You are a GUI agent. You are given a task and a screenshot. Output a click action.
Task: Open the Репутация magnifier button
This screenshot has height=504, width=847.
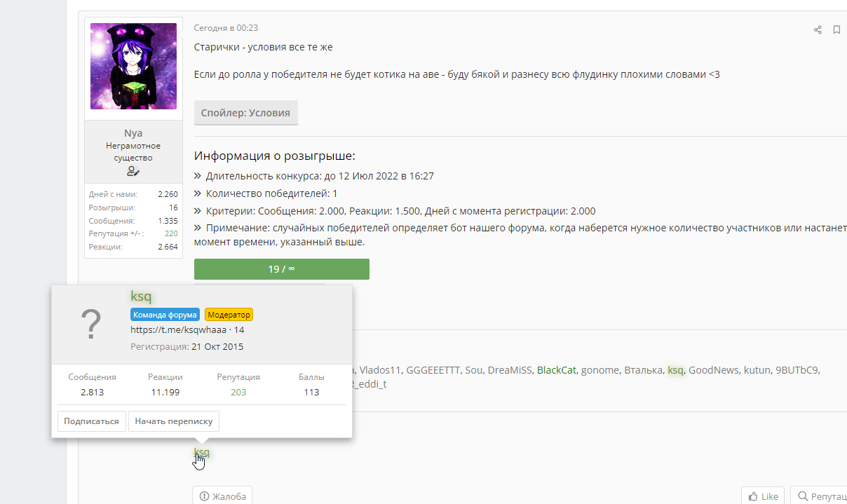(818, 496)
